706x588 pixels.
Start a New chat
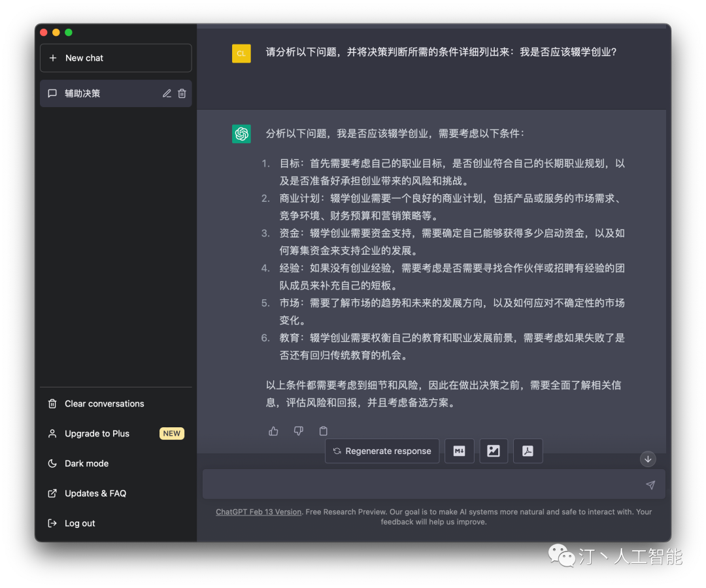pos(116,58)
